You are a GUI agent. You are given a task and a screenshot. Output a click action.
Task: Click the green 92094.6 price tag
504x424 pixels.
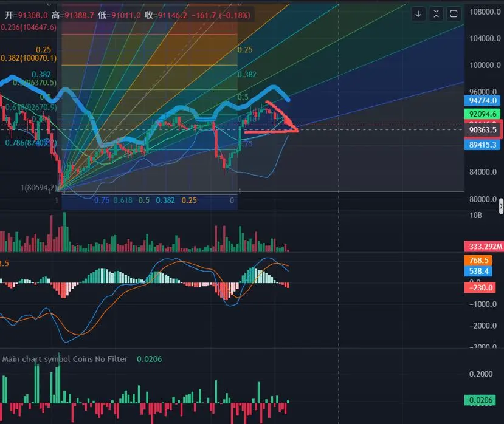coord(483,114)
